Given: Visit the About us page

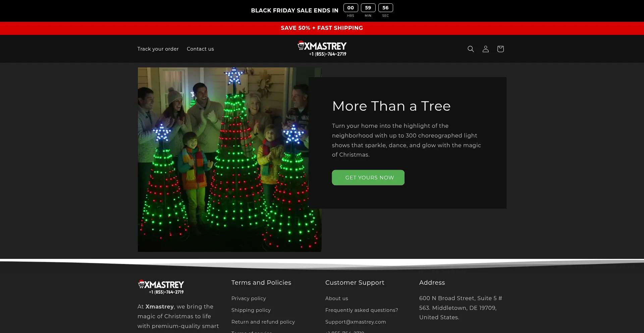Looking at the screenshot, I should (336, 298).
